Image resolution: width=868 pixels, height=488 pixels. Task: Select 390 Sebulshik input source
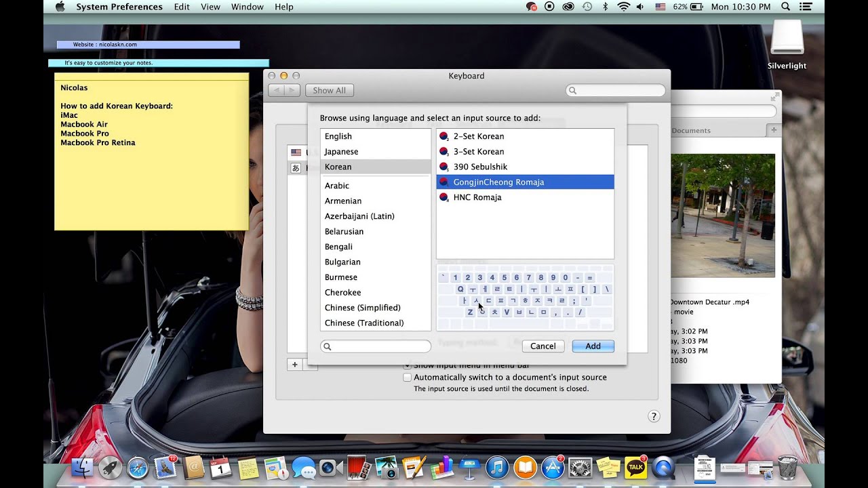click(x=525, y=167)
